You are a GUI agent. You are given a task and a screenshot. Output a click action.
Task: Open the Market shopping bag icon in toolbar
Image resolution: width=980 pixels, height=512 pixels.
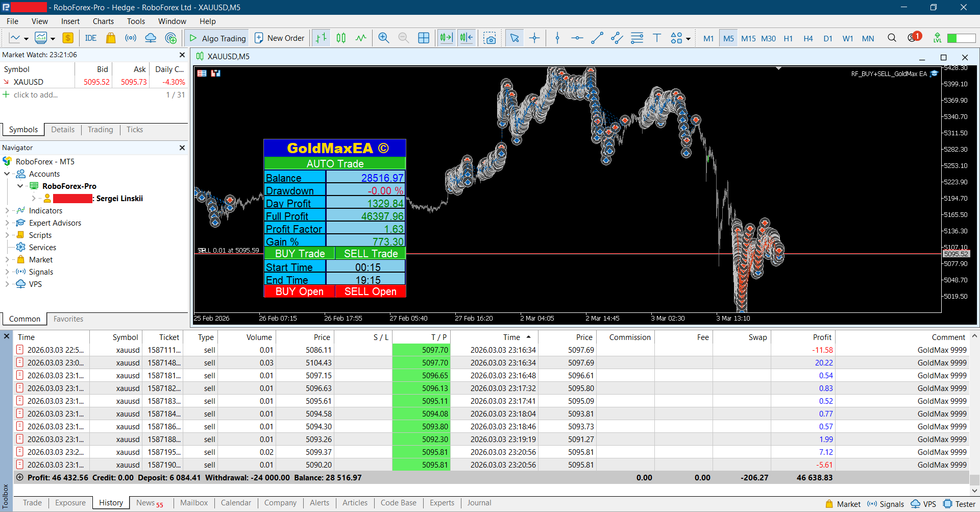(111, 38)
